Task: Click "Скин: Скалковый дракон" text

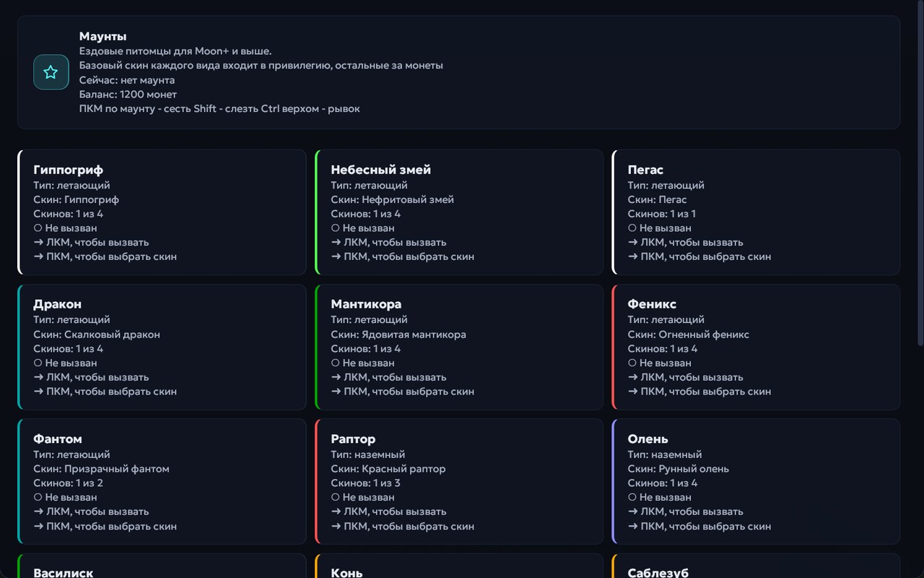Action: [x=97, y=335]
